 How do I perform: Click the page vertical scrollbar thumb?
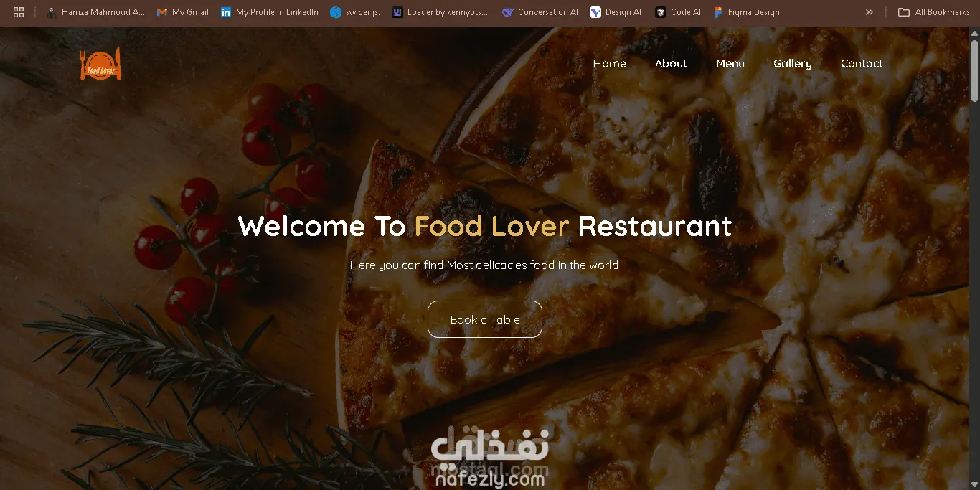[974, 70]
